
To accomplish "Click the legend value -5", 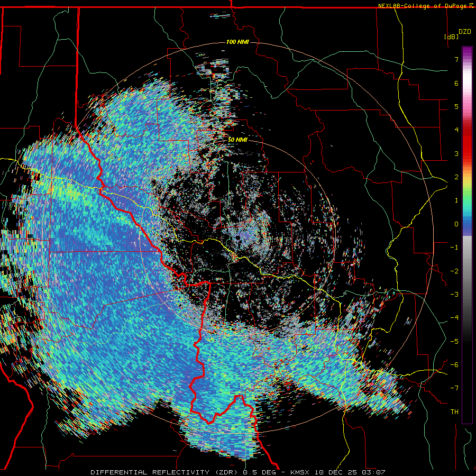I will tap(454, 342).
